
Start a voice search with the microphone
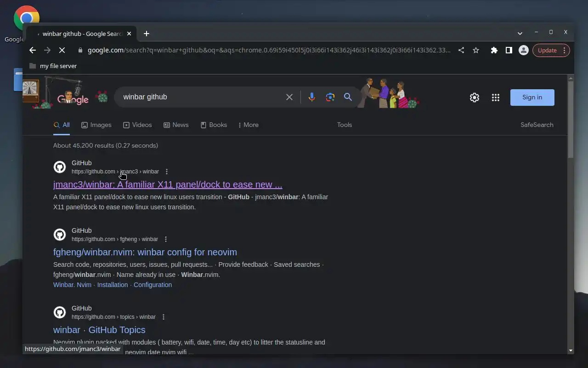pos(311,97)
